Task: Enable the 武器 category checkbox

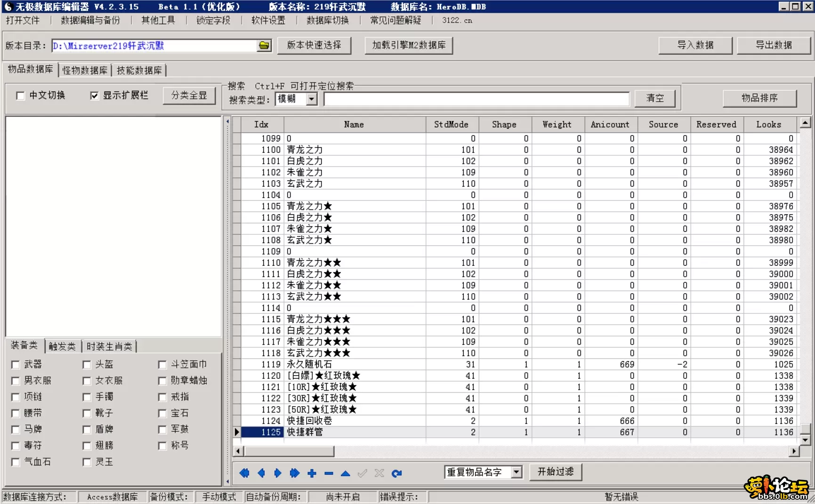Action: click(16, 365)
